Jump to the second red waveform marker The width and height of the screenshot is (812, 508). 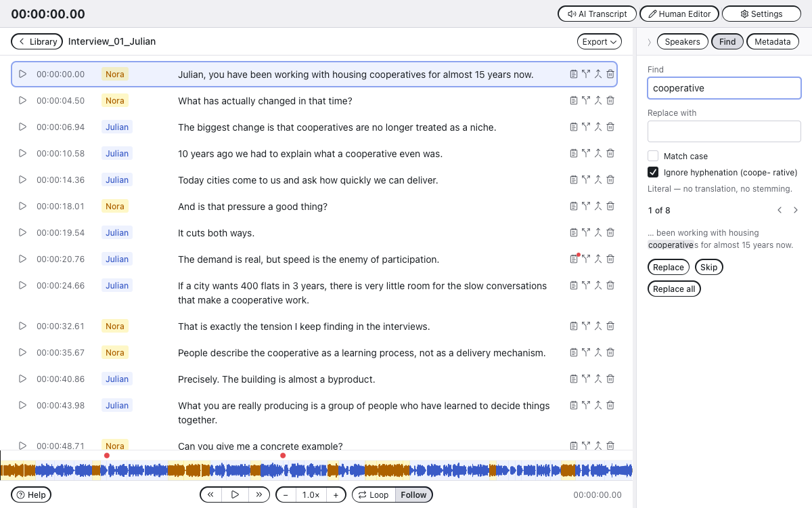point(283,455)
